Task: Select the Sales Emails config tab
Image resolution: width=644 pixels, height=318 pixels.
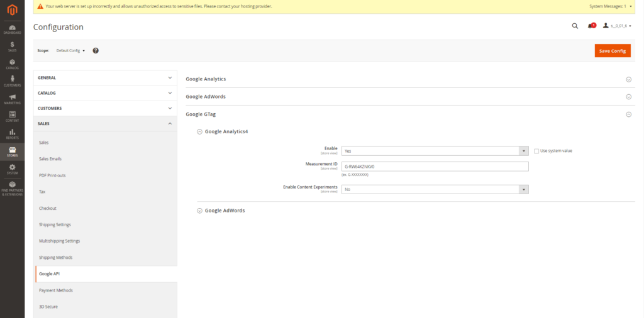Action: point(106,159)
